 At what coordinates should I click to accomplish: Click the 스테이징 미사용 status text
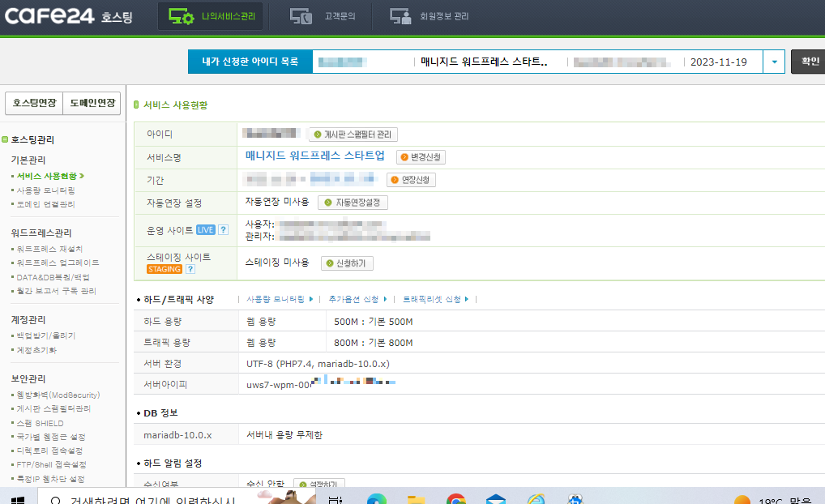click(x=277, y=262)
